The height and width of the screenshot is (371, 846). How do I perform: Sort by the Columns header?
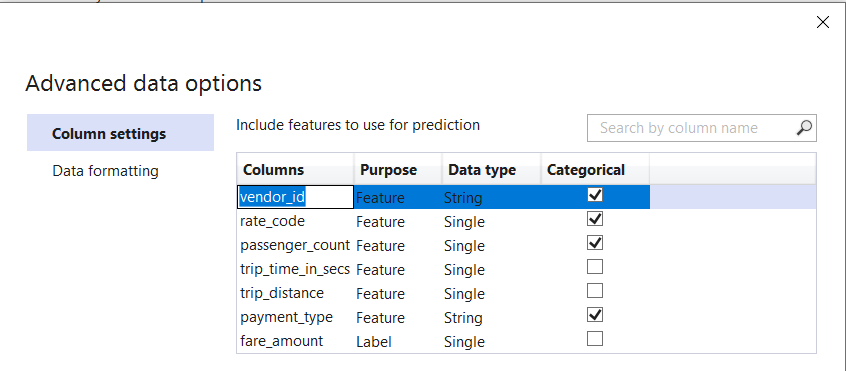point(295,169)
